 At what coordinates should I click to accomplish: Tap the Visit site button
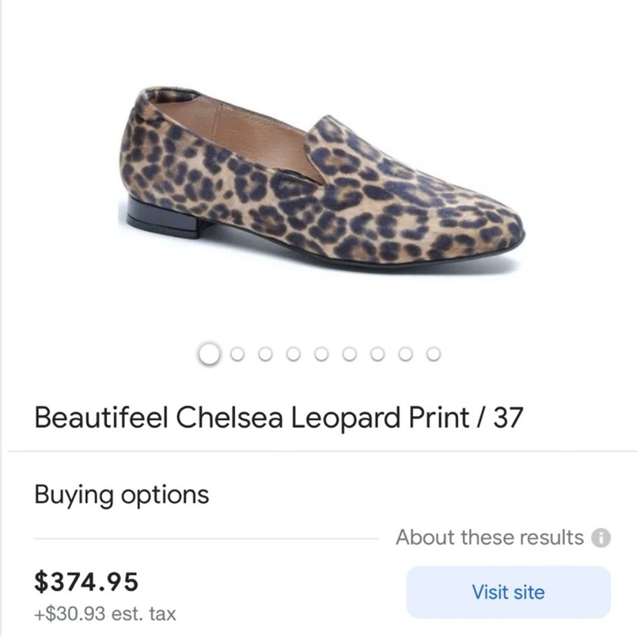point(508,591)
